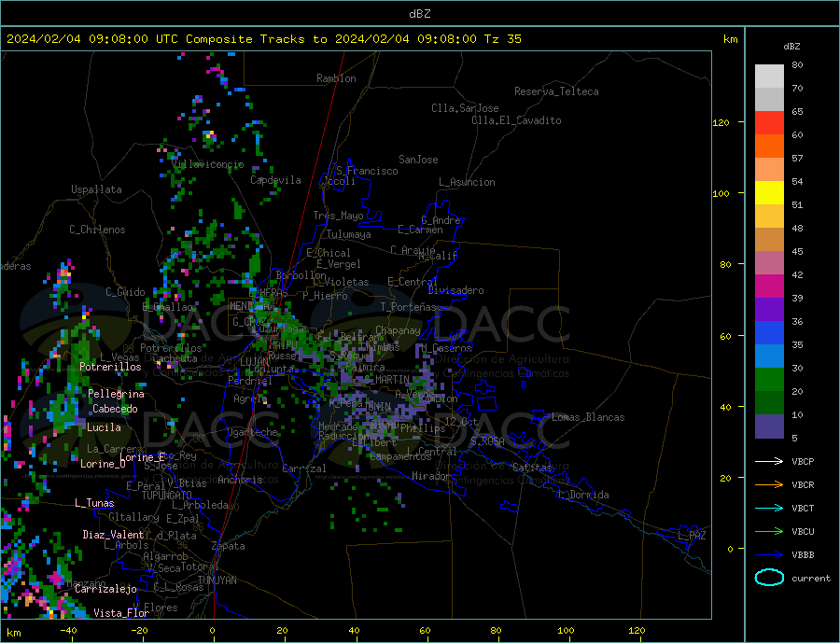Image resolution: width=840 pixels, height=643 pixels.
Task: Click the Clla.SanJose location label
Action: coord(465,108)
